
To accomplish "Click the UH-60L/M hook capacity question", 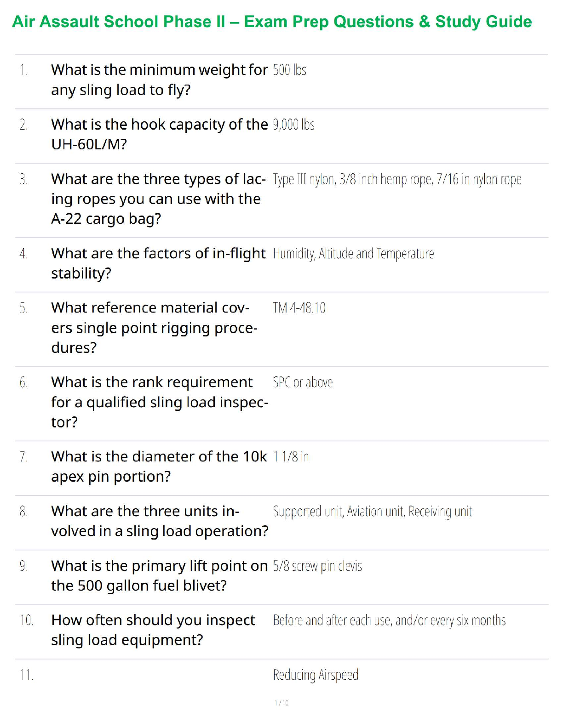I will pyautogui.click(x=159, y=134).
